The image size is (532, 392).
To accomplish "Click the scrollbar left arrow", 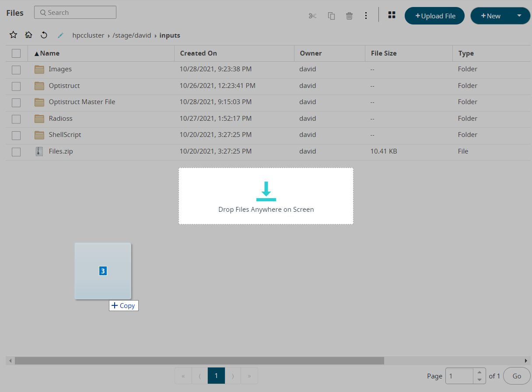I will (x=9, y=360).
